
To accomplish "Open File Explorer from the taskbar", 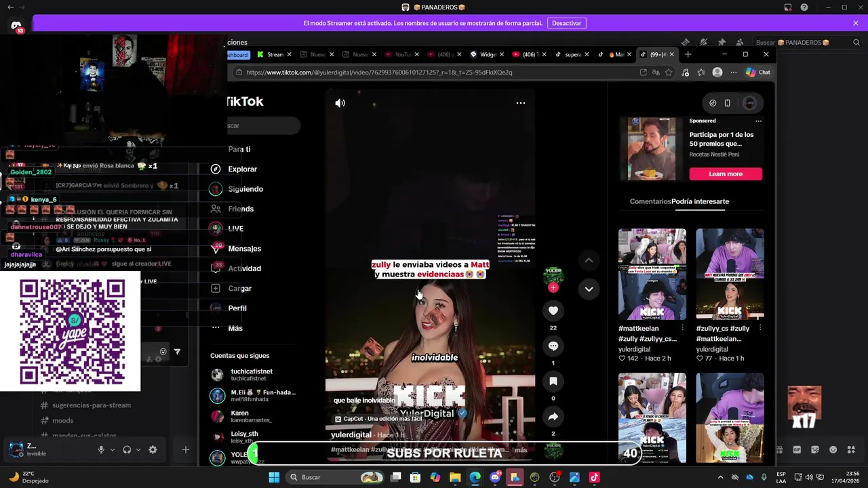I will pyautogui.click(x=455, y=477).
